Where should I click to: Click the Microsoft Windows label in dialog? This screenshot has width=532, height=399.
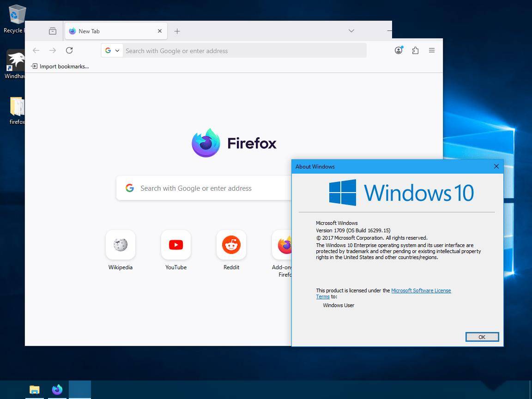[x=337, y=223]
